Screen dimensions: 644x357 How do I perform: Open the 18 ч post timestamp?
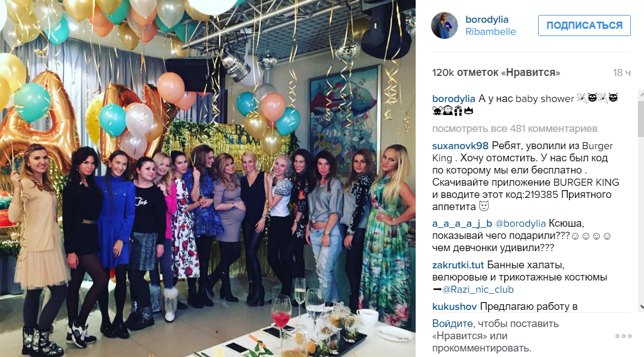coord(622,73)
